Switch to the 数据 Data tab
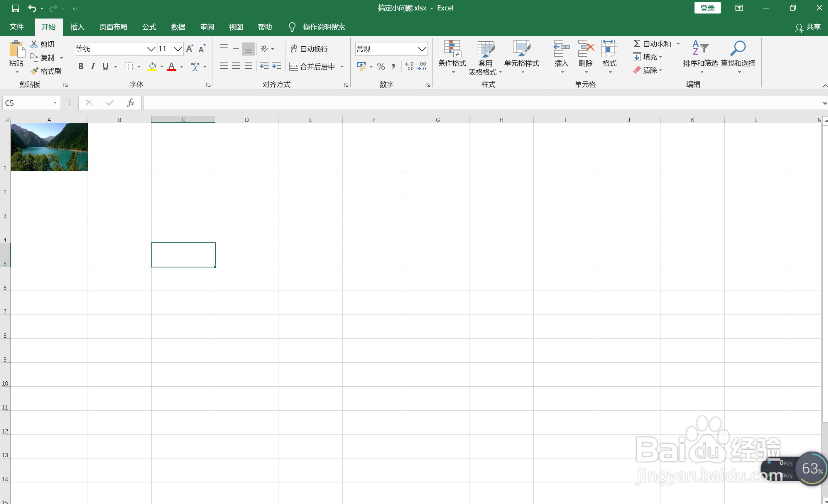Viewport: 828px width, 504px height. coord(178,27)
